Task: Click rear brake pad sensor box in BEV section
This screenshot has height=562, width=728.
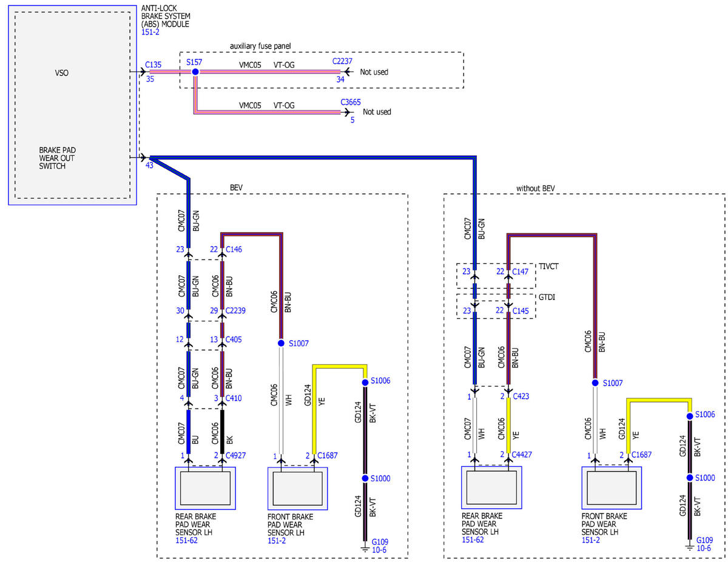Action: tap(206, 489)
